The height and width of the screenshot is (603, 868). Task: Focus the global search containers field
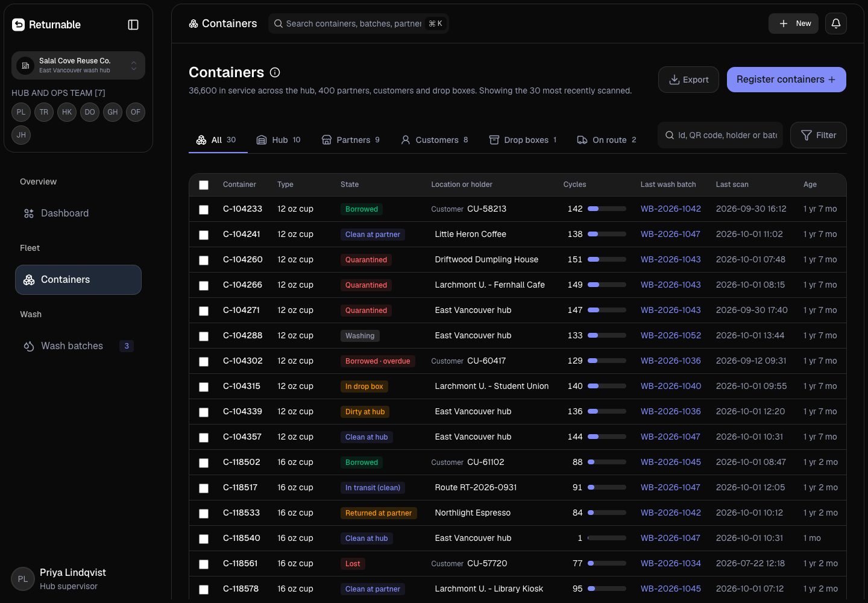(359, 24)
